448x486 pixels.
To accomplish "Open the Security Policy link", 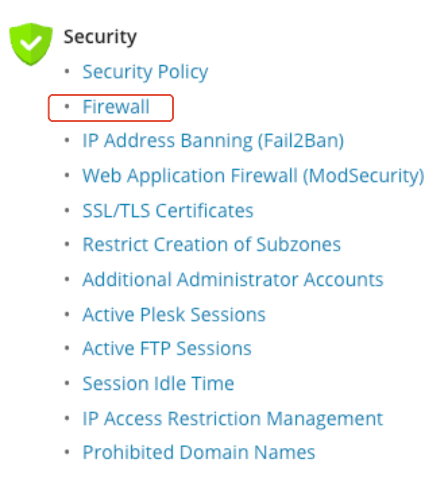I will coord(145,72).
